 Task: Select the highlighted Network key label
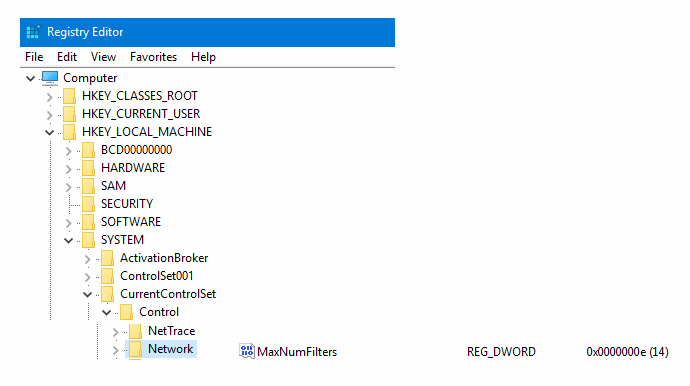[x=170, y=349]
